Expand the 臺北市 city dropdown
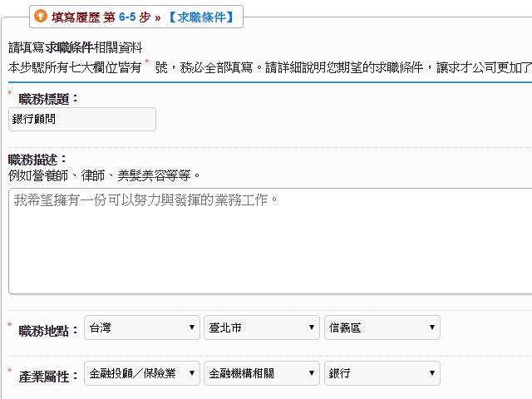532x399 pixels. click(x=261, y=328)
